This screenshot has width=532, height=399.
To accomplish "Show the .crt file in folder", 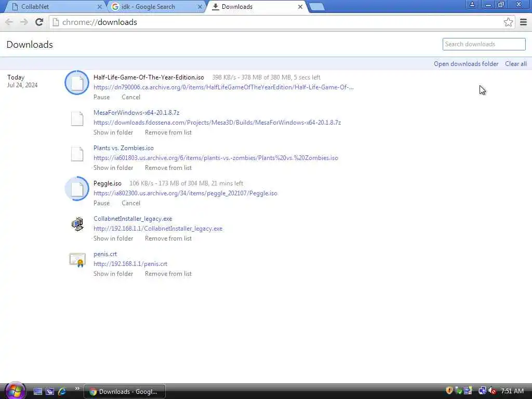I will [113, 273].
